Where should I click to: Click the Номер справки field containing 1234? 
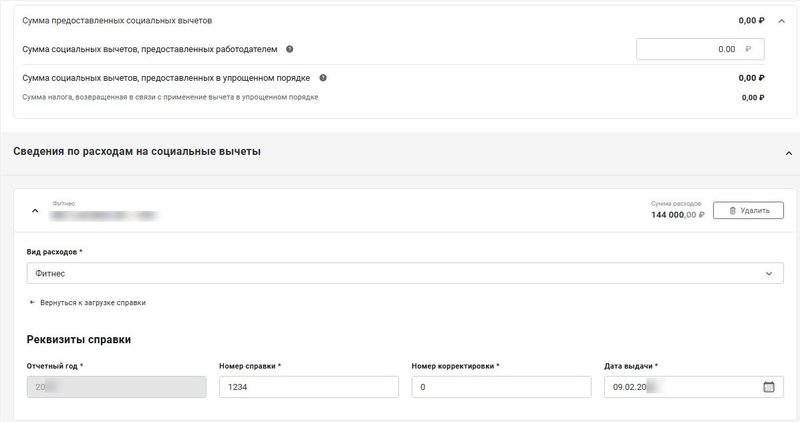pyautogui.click(x=308, y=387)
